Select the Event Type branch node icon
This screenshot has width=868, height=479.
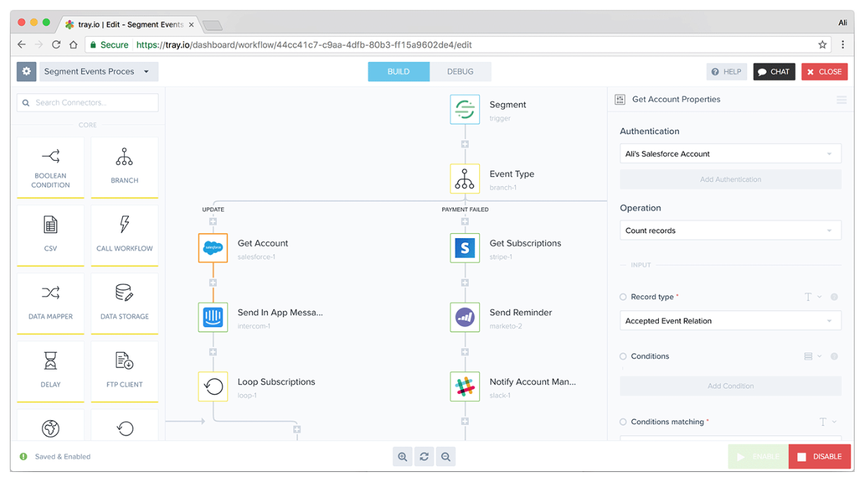pos(465,179)
